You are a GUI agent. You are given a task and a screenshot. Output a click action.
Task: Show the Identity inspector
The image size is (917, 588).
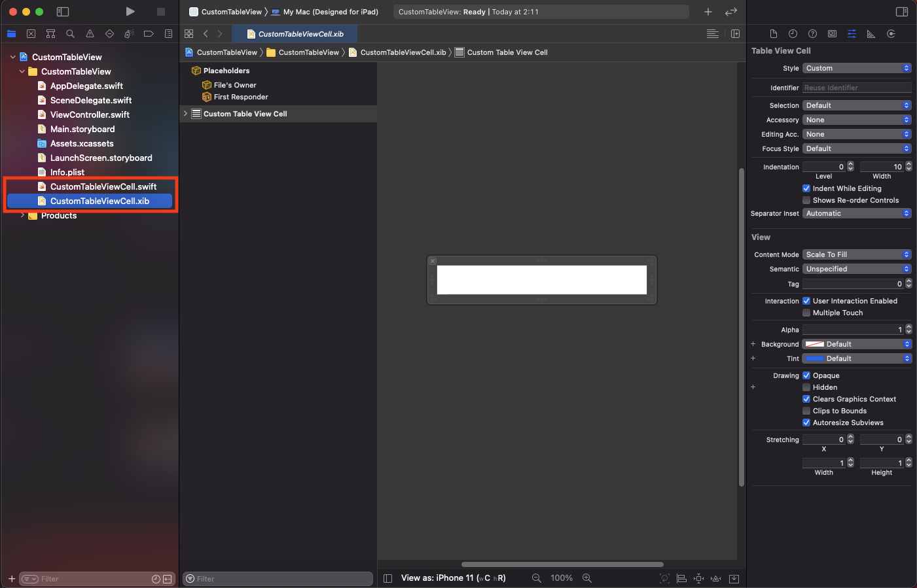[x=832, y=33]
